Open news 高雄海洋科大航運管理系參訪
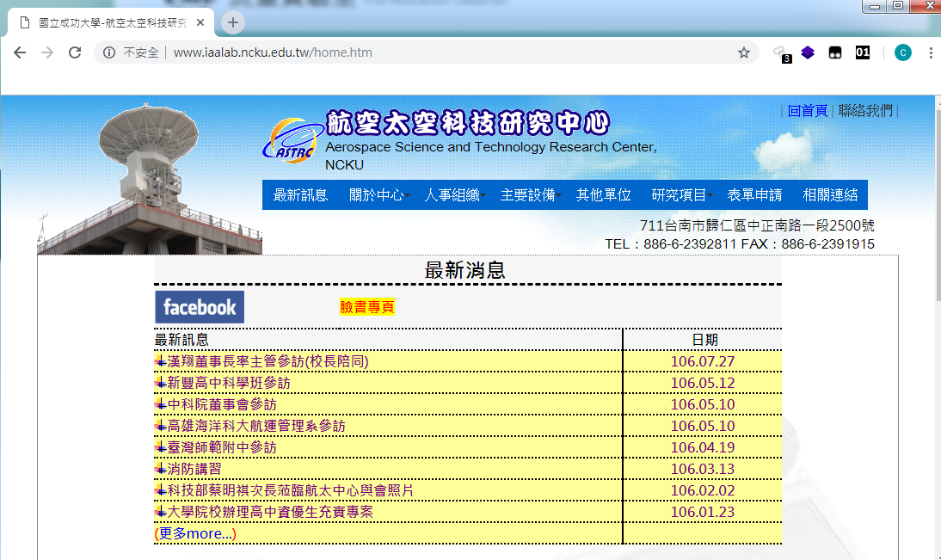 tap(256, 426)
